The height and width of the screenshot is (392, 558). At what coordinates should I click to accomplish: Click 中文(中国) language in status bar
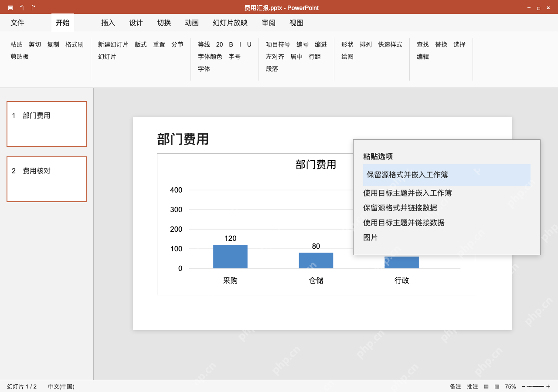61,386
